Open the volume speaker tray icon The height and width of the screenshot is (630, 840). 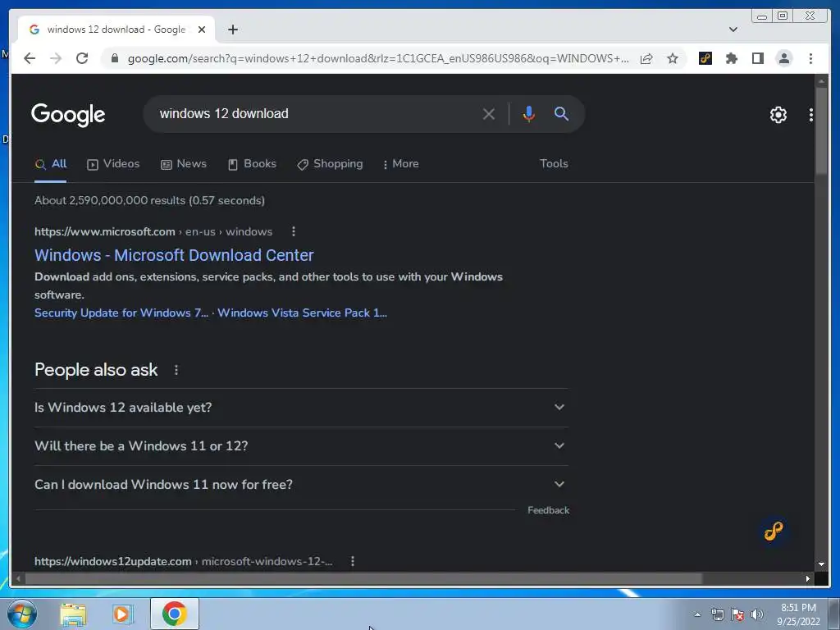(x=756, y=614)
